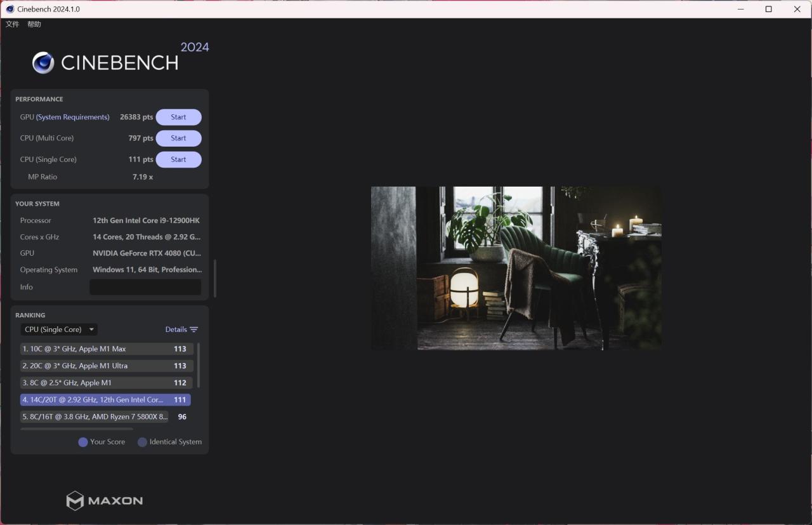Screen dimensions: 812x525
Task: Close the Cinebench window
Action: click(797, 9)
